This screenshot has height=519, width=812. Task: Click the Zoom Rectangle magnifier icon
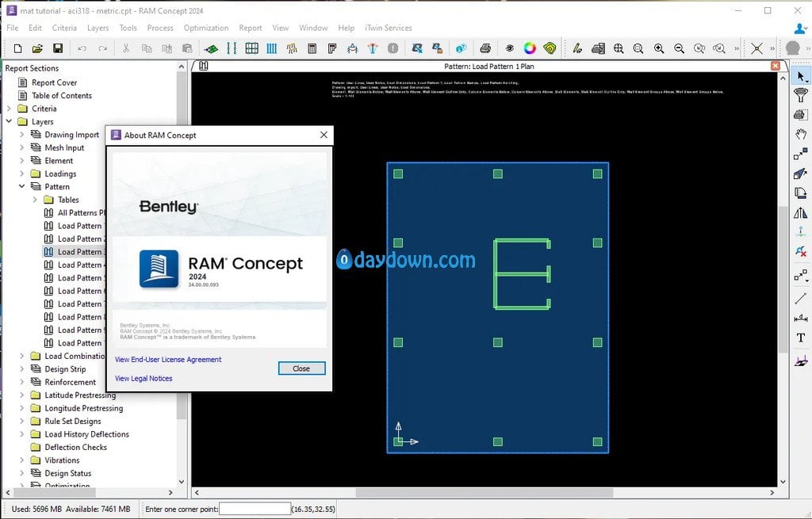pyautogui.click(x=638, y=48)
